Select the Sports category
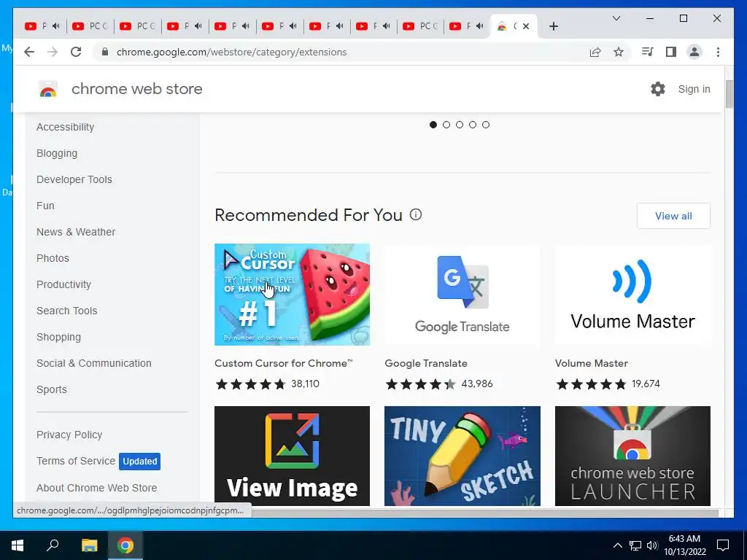This screenshot has width=747, height=560. coord(52,389)
